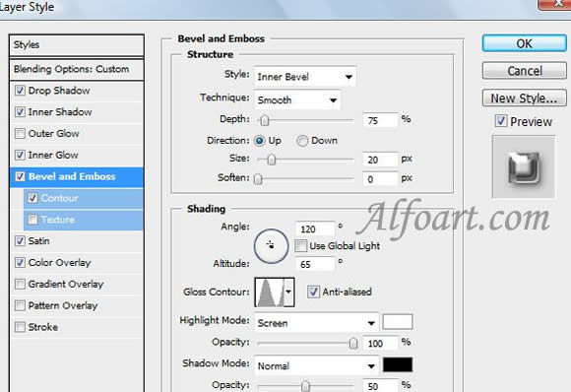Open the black Shadow color swatch
The height and width of the screenshot is (392, 571).
point(398,364)
